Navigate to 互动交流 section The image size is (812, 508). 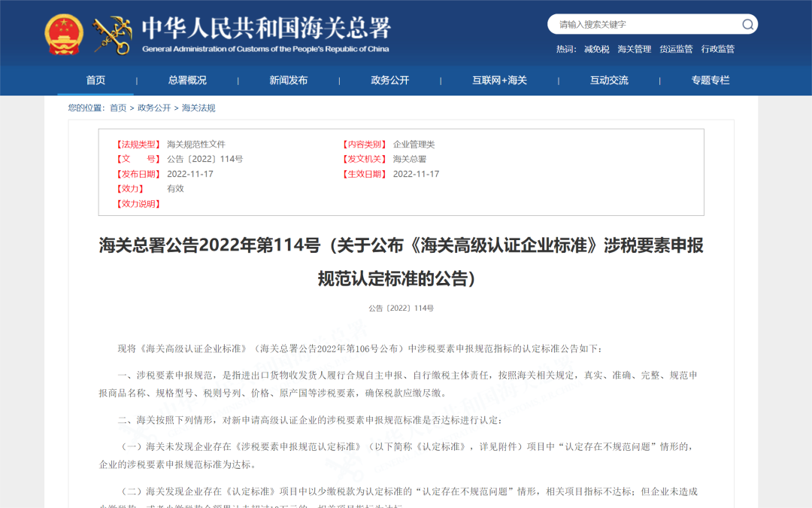[x=609, y=81]
